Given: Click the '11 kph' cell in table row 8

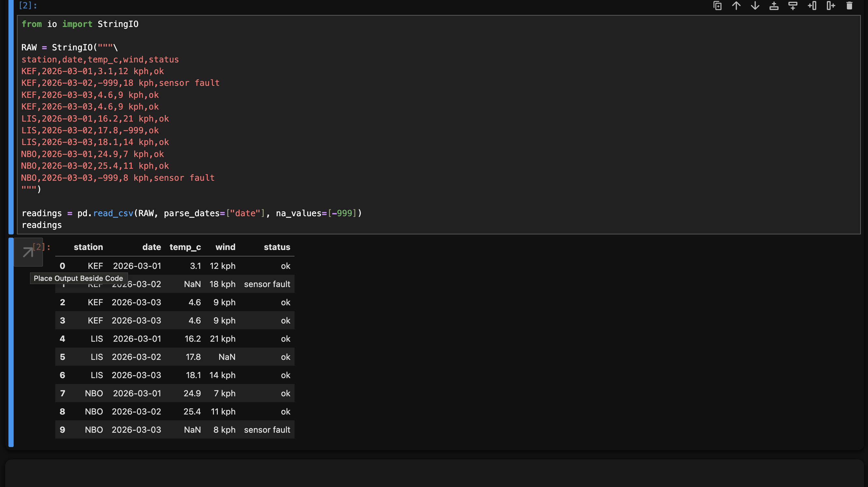Looking at the screenshot, I should coord(223,412).
